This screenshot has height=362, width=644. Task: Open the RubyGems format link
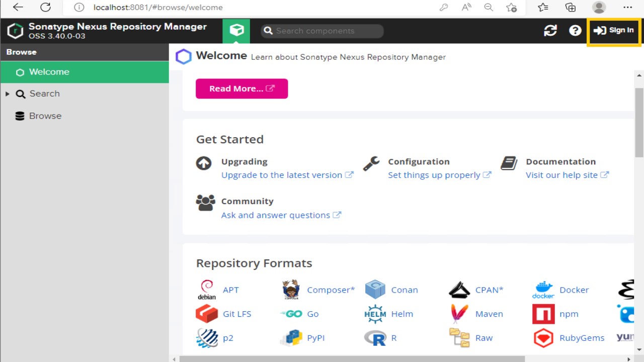[x=582, y=338]
